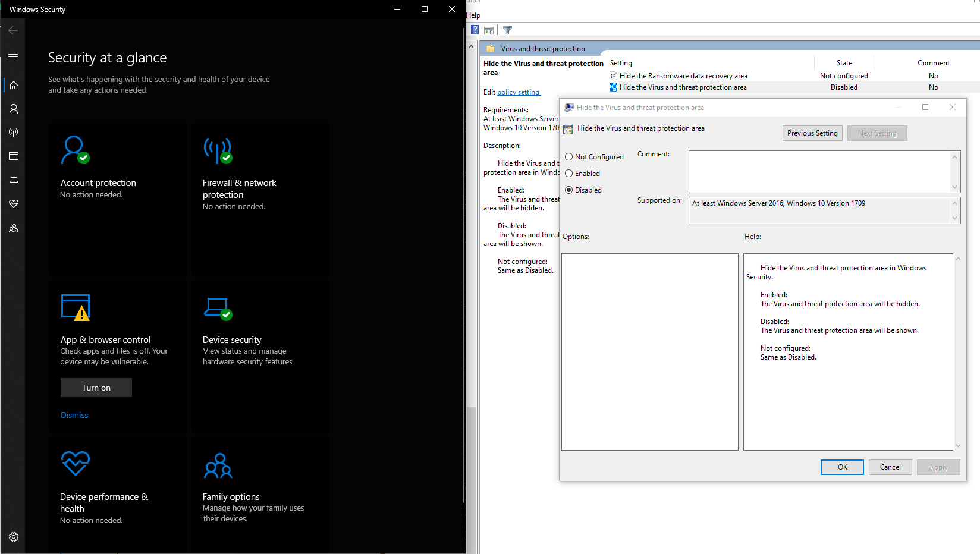Viewport: 980px width, 554px height.
Task: Select the Home sidebar icon
Action: 14,85
